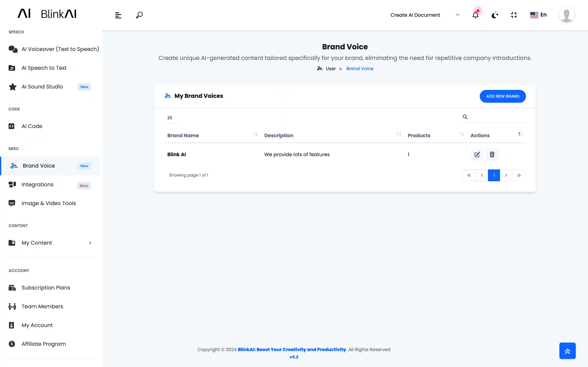Screen dimensions: 588x367
Task: Open Integrations from the sidebar
Action: click(x=37, y=185)
